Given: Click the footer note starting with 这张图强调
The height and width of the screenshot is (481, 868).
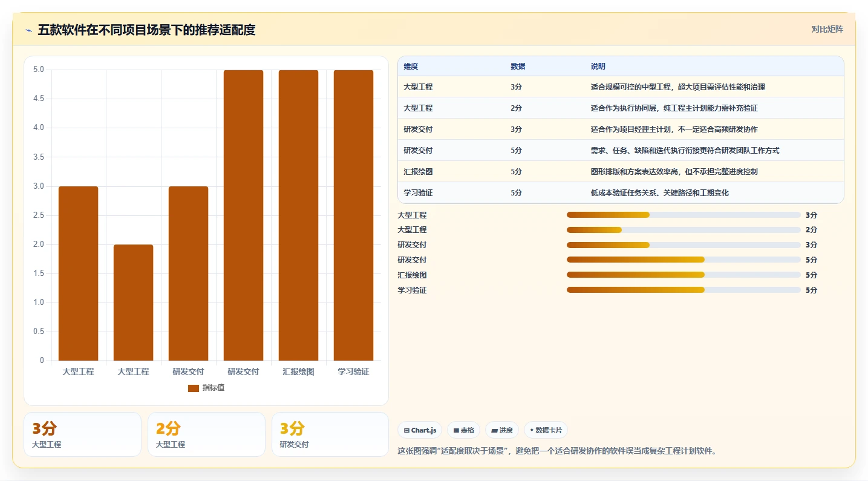Looking at the screenshot, I should pyautogui.click(x=556, y=451).
